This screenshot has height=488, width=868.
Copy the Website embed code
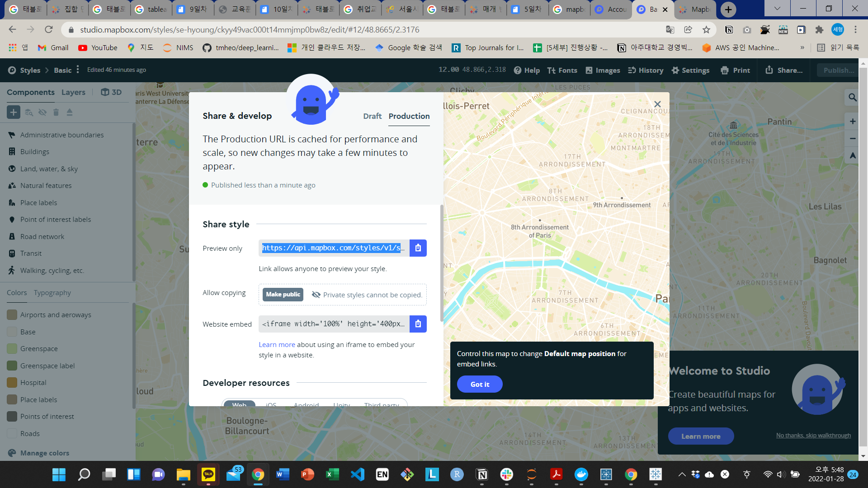pos(418,324)
